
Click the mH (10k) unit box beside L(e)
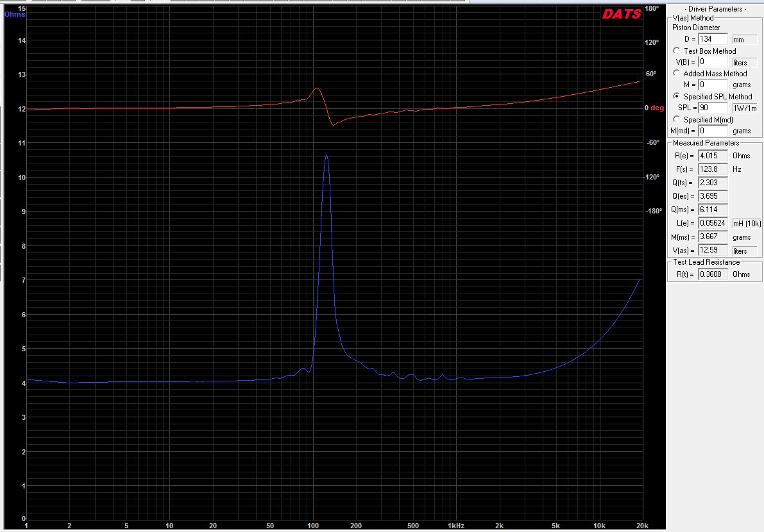coord(747,224)
